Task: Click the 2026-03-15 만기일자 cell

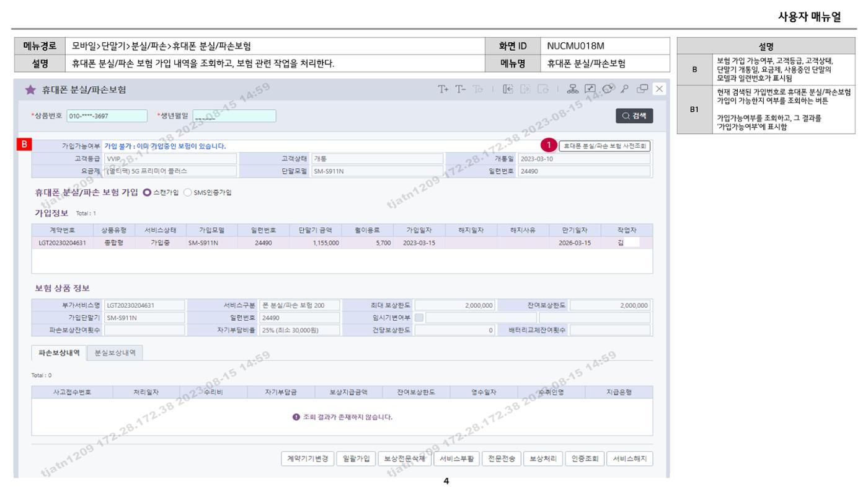Action: click(x=574, y=243)
